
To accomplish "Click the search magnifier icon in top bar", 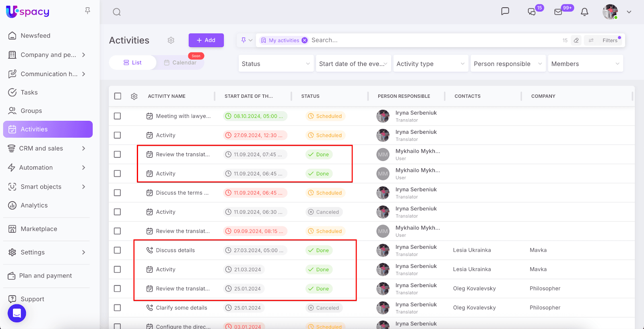I will coord(117,12).
